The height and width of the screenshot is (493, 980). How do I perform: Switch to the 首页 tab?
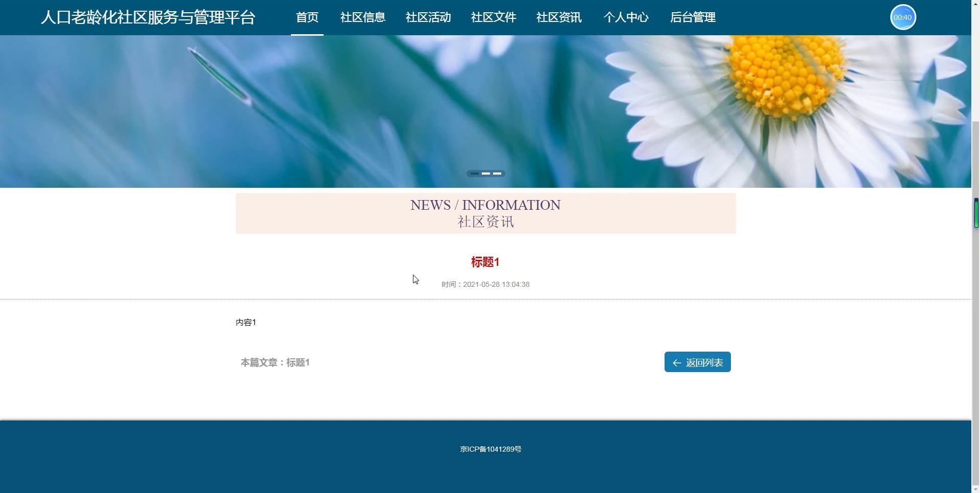click(x=307, y=17)
